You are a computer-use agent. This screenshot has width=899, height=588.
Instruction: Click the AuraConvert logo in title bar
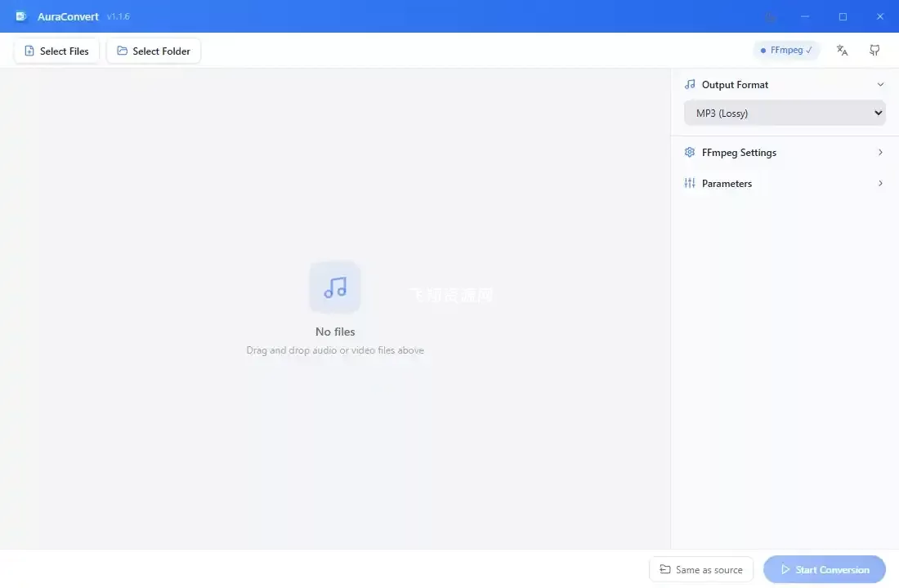click(21, 16)
